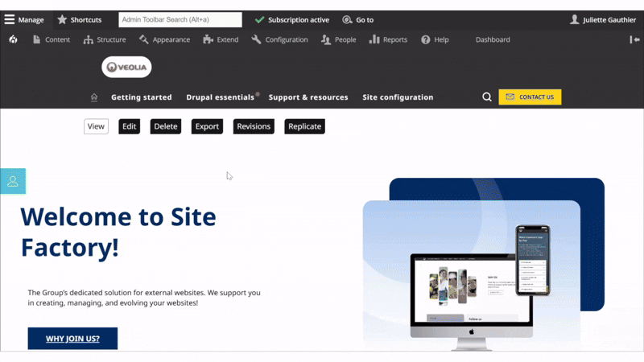Click the WHY JOIN US? button
The image size is (644, 362).
tap(72, 339)
